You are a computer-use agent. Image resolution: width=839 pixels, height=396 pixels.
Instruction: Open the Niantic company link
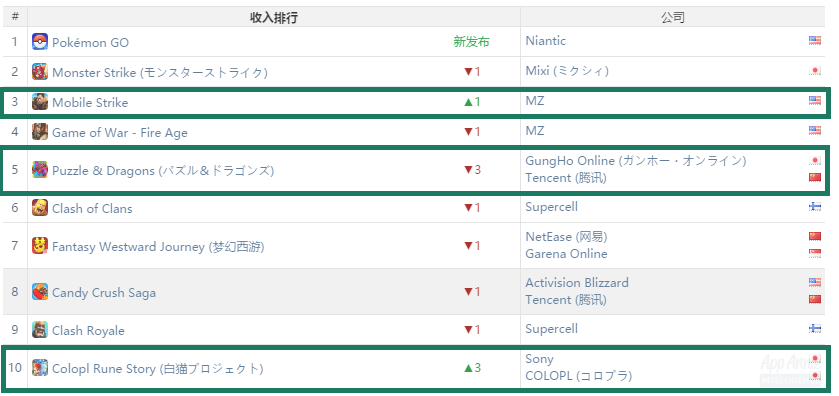[x=545, y=41]
